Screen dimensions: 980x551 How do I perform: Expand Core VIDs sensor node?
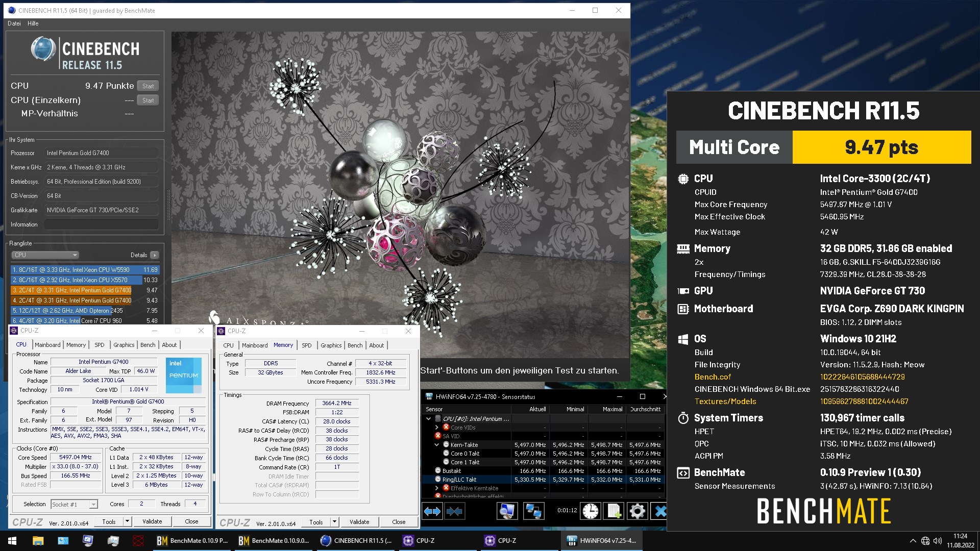(437, 428)
